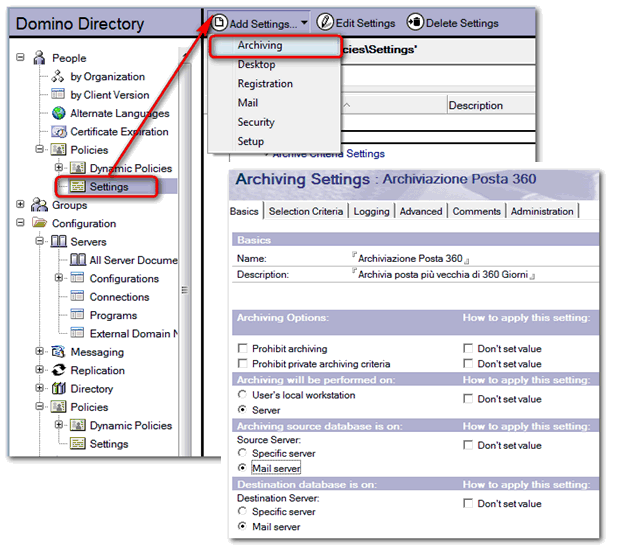Image resolution: width=620 pixels, height=555 pixels.
Task: Click the People person icon
Action: click(x=39, y=58)
